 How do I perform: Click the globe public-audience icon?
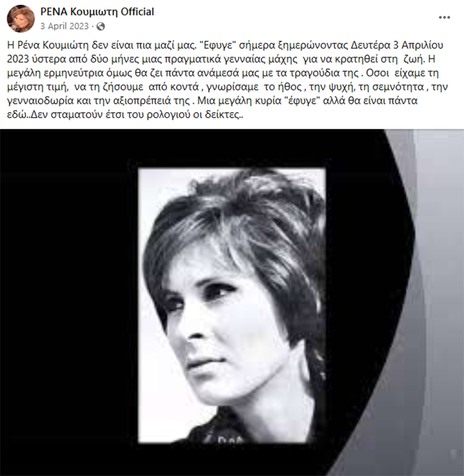(101, 27)
